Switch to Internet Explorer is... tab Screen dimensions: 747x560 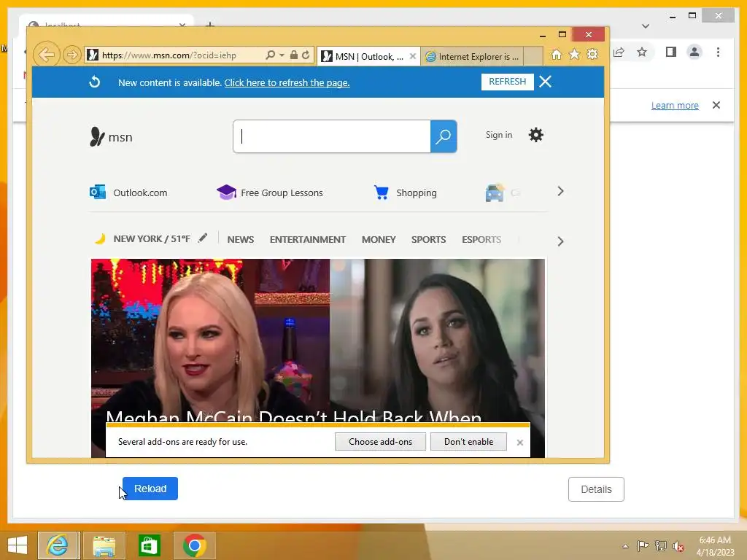click(x=472, y=57)
